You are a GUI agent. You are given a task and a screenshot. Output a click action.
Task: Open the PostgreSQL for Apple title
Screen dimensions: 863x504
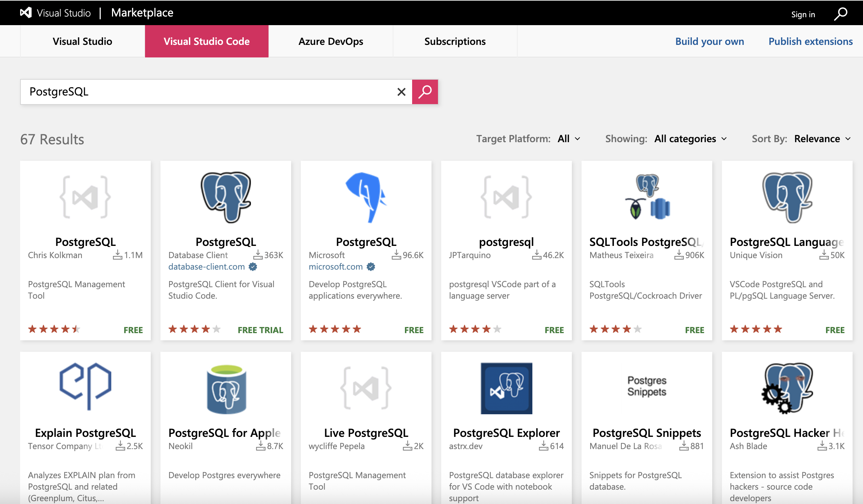coord(224,433)
